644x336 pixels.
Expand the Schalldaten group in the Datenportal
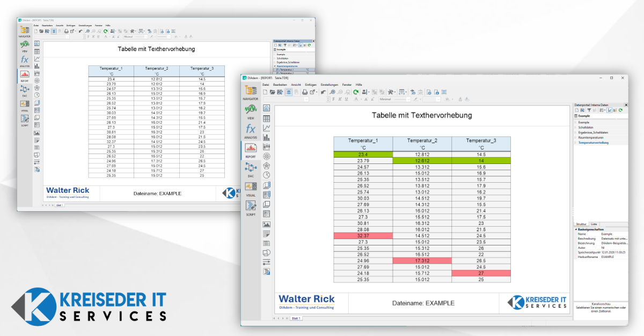(x=576, y=127)
